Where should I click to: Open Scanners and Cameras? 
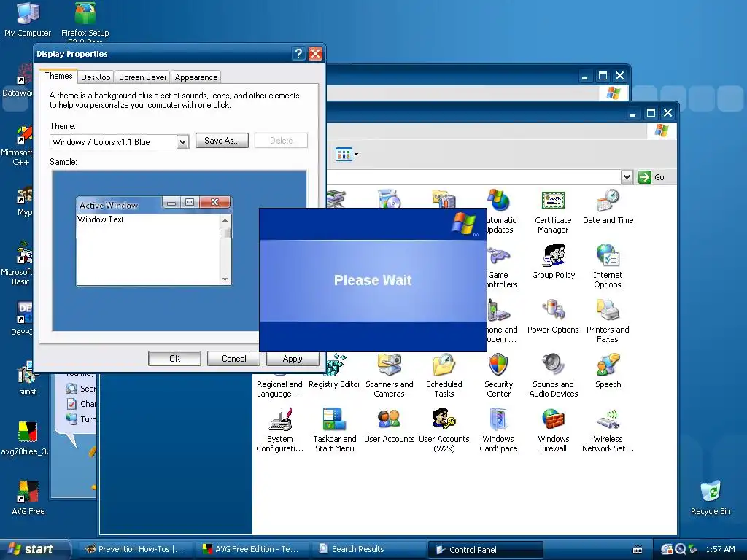[x=390, y=376]
